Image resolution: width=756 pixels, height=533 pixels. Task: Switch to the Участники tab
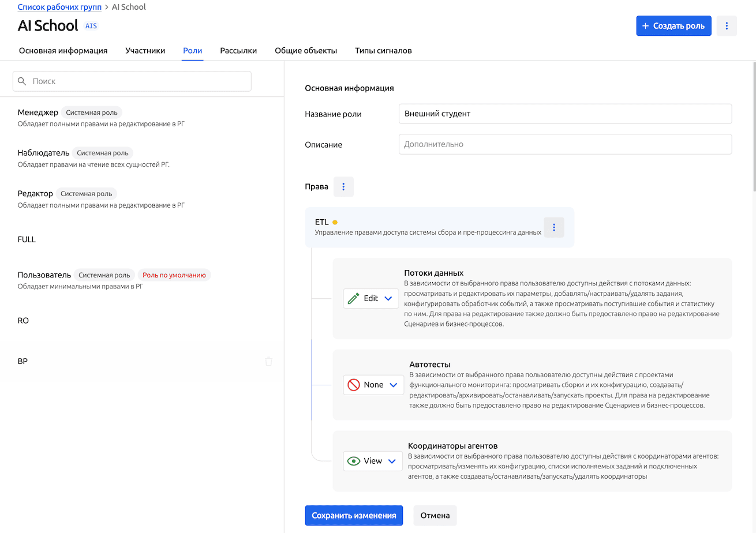(x=145, y=51)
